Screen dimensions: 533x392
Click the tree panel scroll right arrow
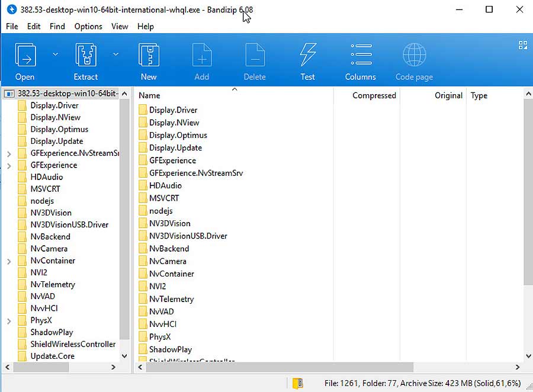click(x=113, y=367)
